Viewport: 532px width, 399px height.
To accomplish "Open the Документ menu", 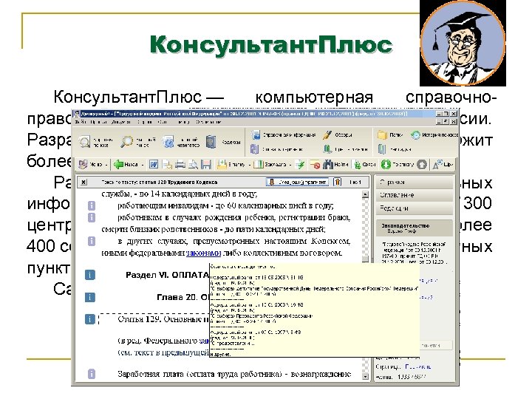I will click(121, 121).
